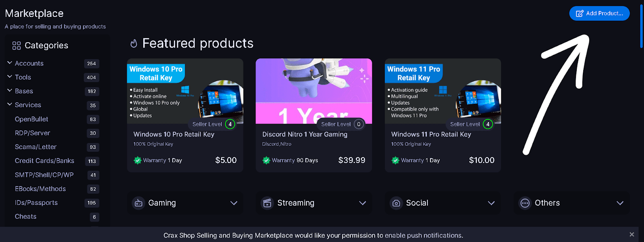
Task: Click the Categories grid icon
Action: (17, 46)
